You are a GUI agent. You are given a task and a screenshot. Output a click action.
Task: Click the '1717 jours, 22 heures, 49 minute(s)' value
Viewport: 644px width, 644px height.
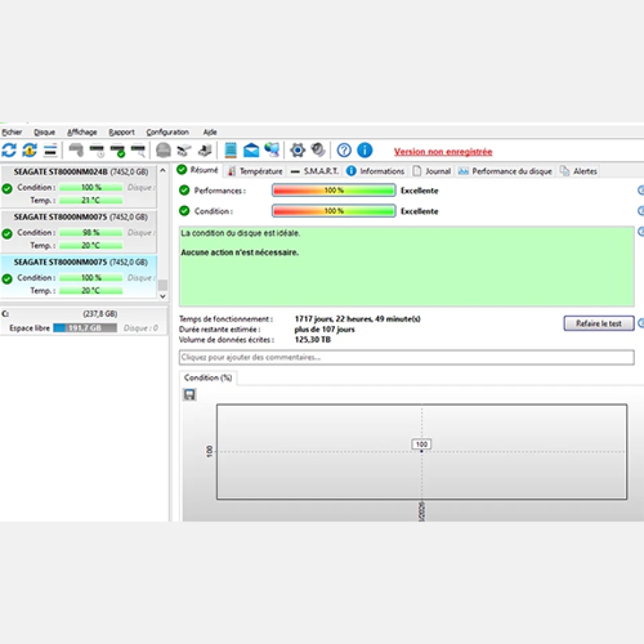(x=357, y=319)
